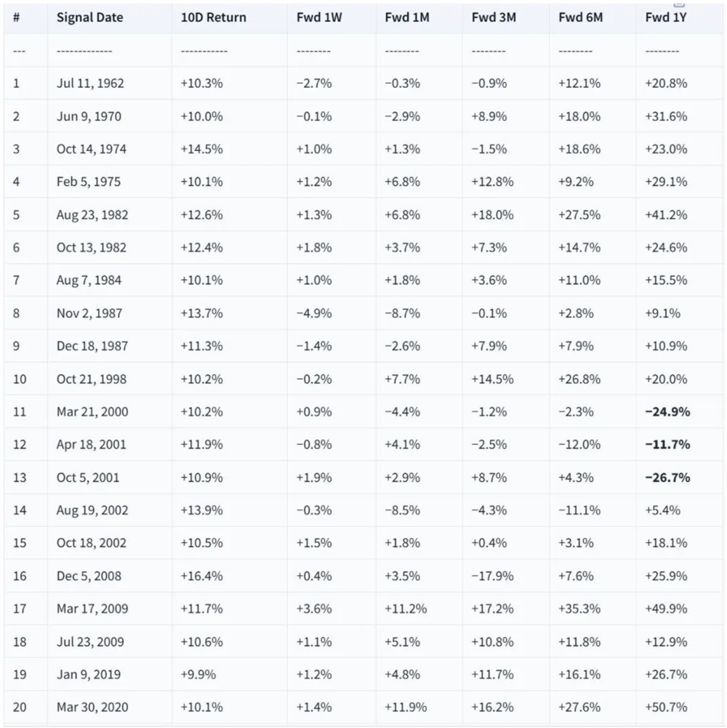Select the Dec 5, 2008 date cell
Image resolution: width=727 pixels, height=728 pixels.
pos(89,575)
